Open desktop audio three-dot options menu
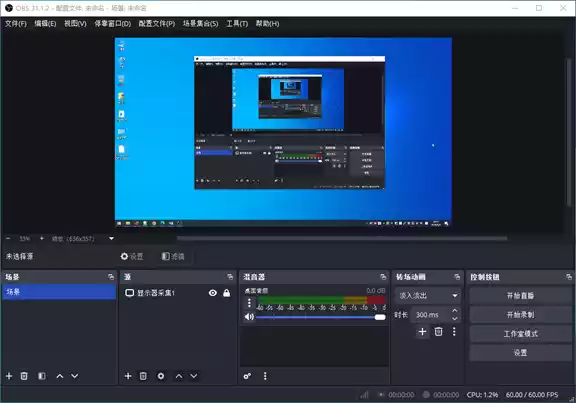 click(x=249, y=303)
